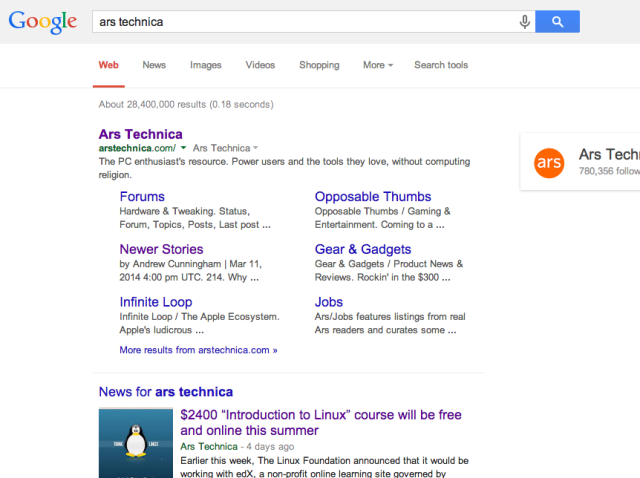Open the Ars Technica main result title

(x=140, y=134)
